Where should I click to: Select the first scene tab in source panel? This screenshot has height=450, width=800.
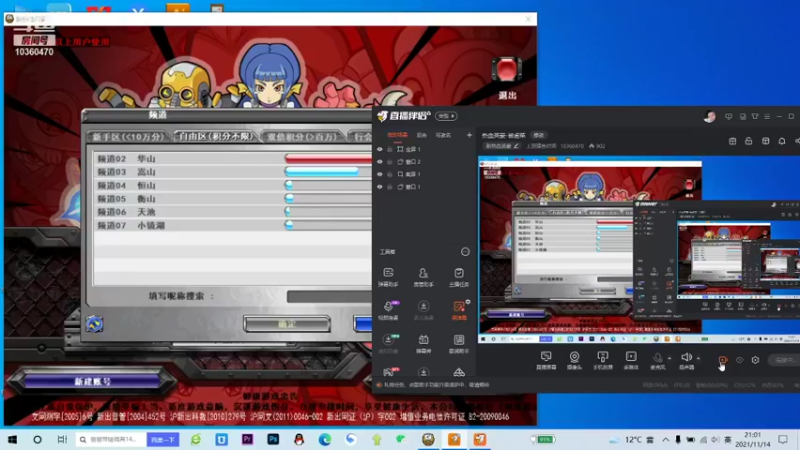(x=397, y=135)
